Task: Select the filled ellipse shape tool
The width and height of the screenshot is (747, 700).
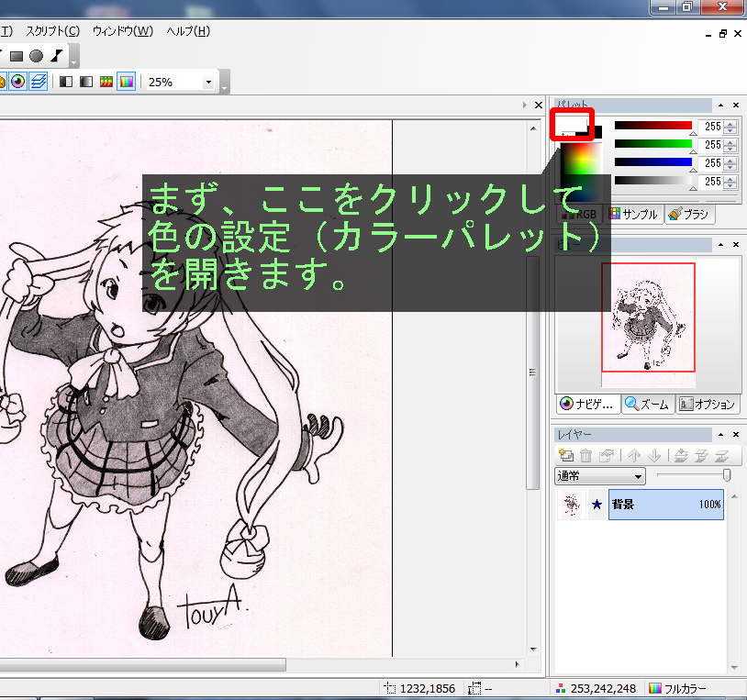Action: (x=36, y=56)
